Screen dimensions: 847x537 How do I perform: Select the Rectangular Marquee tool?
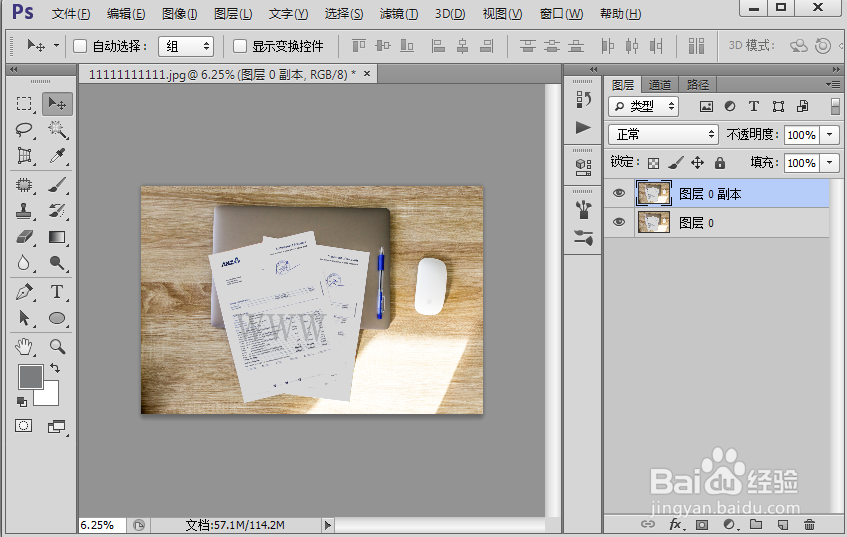click(24, 103)
